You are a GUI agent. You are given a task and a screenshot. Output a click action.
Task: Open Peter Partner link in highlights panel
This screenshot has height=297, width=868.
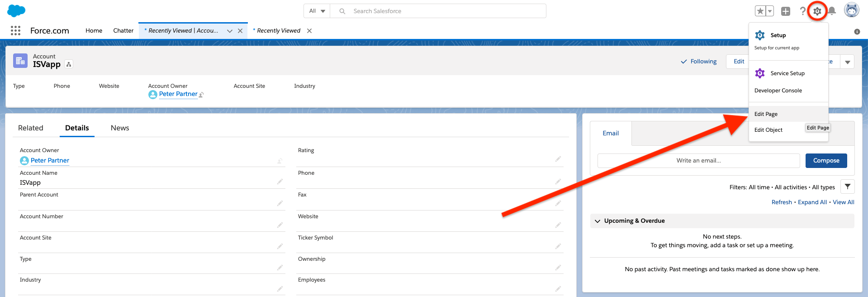(x=178, y=94)
